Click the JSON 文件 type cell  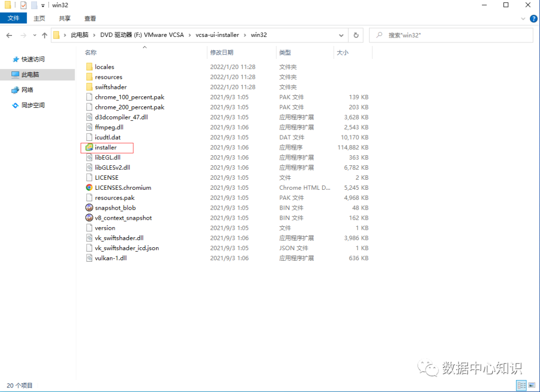coord(294,248)
